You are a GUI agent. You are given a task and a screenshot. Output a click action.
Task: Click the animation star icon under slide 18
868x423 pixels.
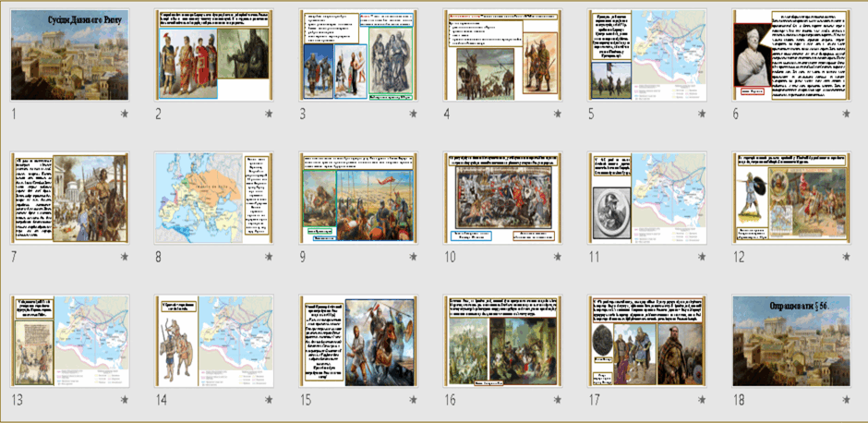click(847, 400)
